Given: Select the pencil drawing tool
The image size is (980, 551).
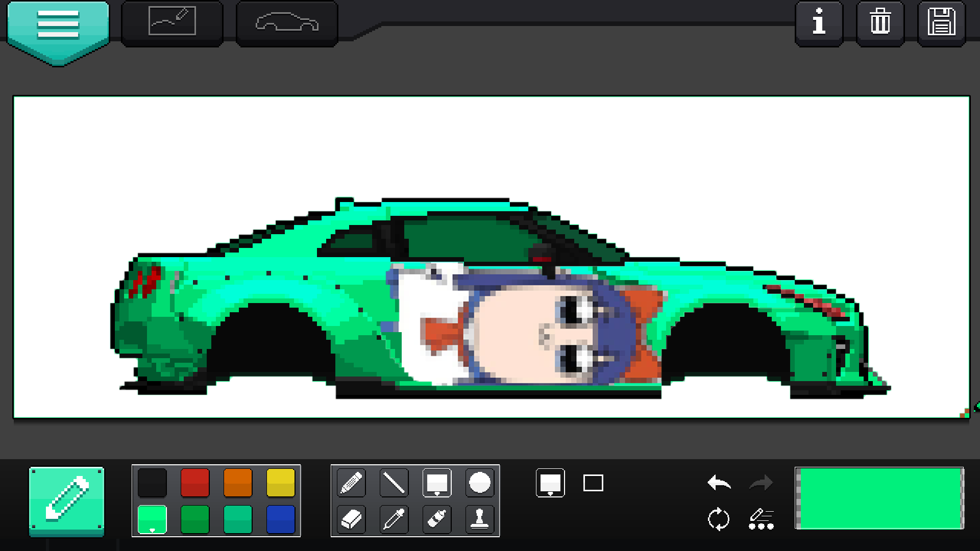Looking at the screenshot, I should pyautogui.click(x=351, y=483).
